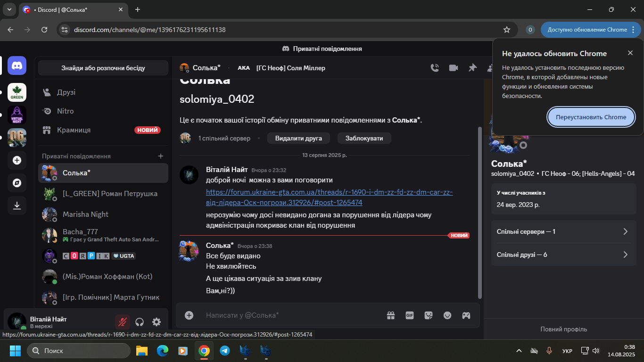Go back in Chrome

(x=10, y=30)
